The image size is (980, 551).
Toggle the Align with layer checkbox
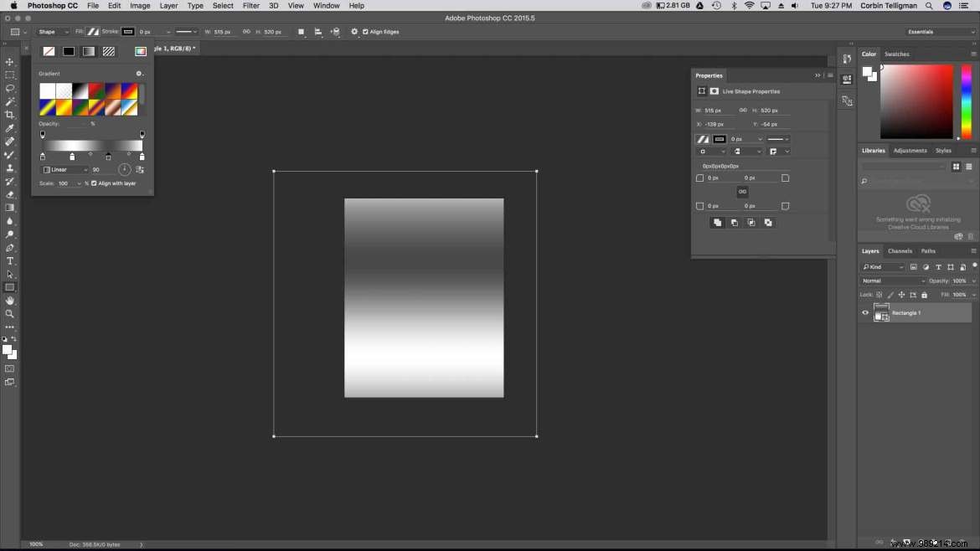pyautogui.click(x=92, y=183)
